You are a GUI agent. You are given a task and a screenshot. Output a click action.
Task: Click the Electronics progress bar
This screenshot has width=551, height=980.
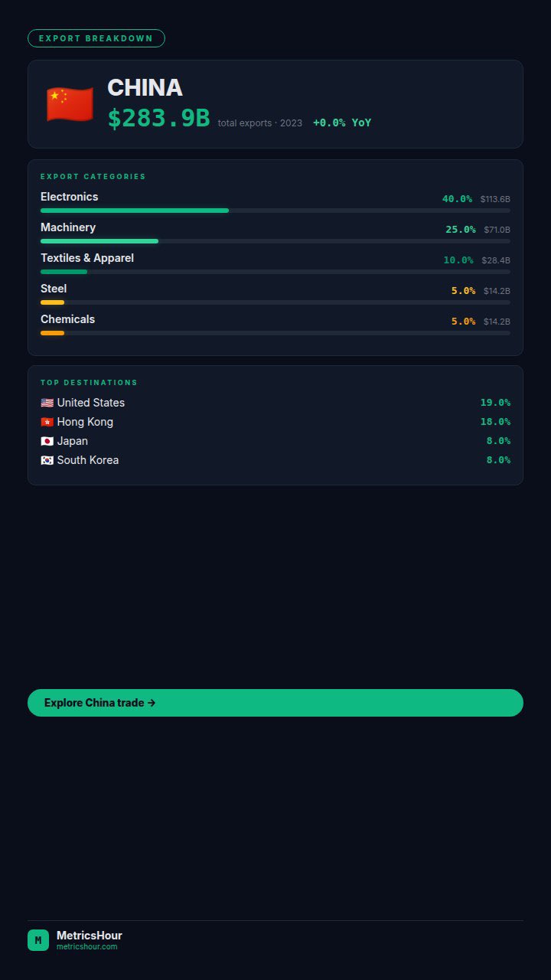(x=275, y=211)
